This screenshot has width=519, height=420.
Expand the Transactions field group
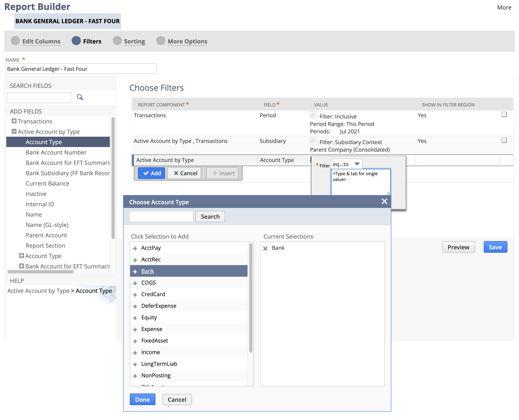14,121
